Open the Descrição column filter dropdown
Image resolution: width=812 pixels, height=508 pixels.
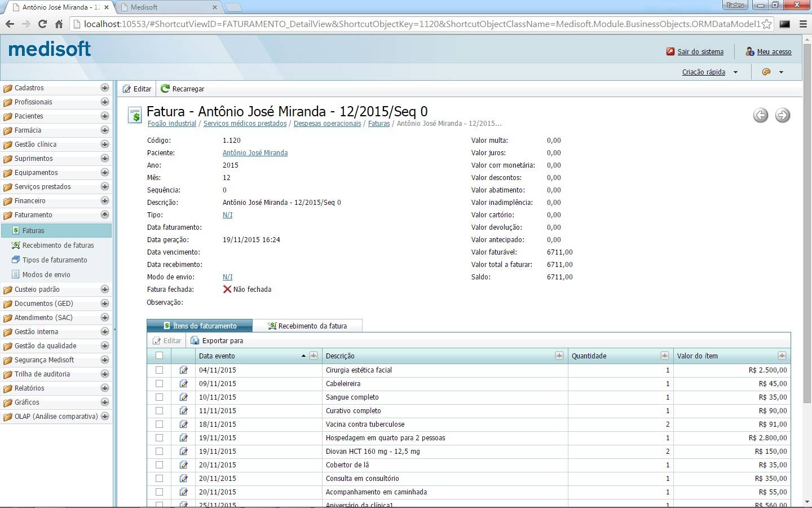(x=559, y=356)
